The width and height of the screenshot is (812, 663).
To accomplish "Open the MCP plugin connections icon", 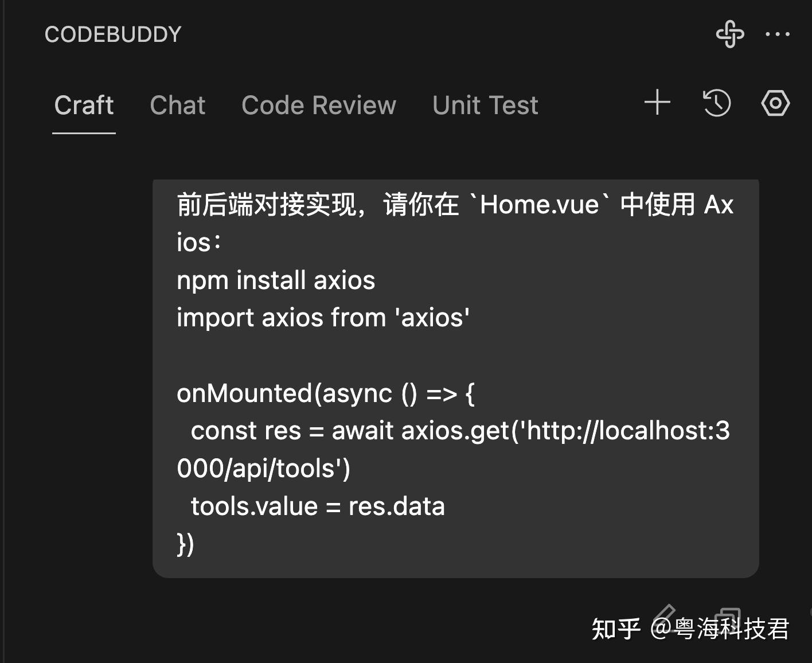I will pos(729,34).
